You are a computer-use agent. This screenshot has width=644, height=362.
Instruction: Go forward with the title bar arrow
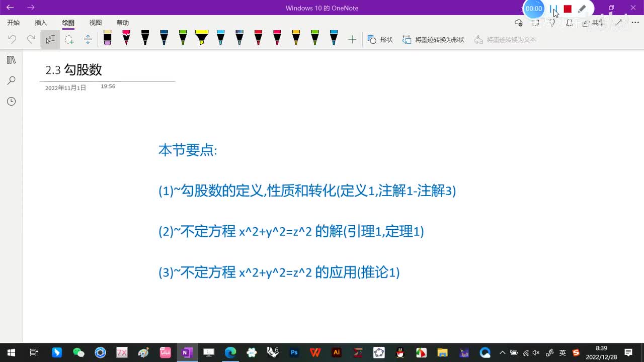[31, 8]
